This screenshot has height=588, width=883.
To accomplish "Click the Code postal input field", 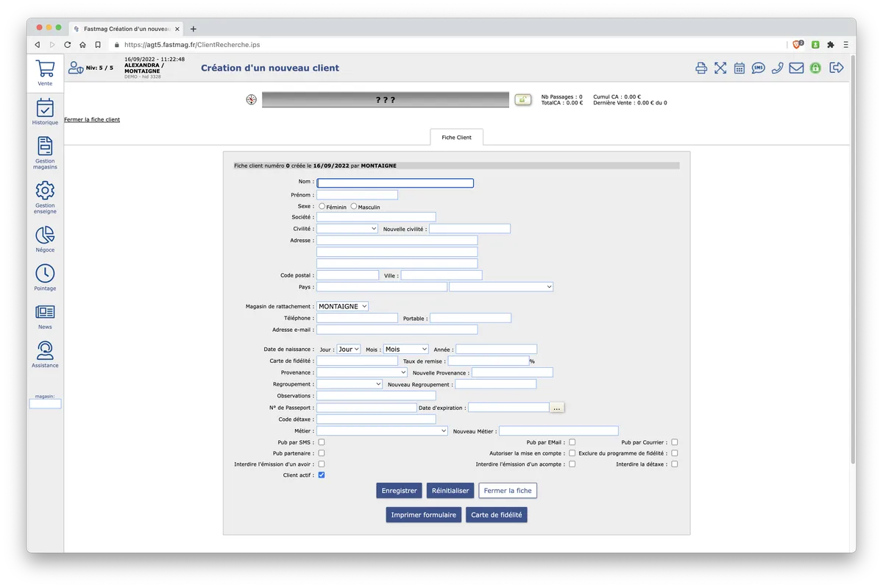I will pyautogui.click(x=348, y=275).
